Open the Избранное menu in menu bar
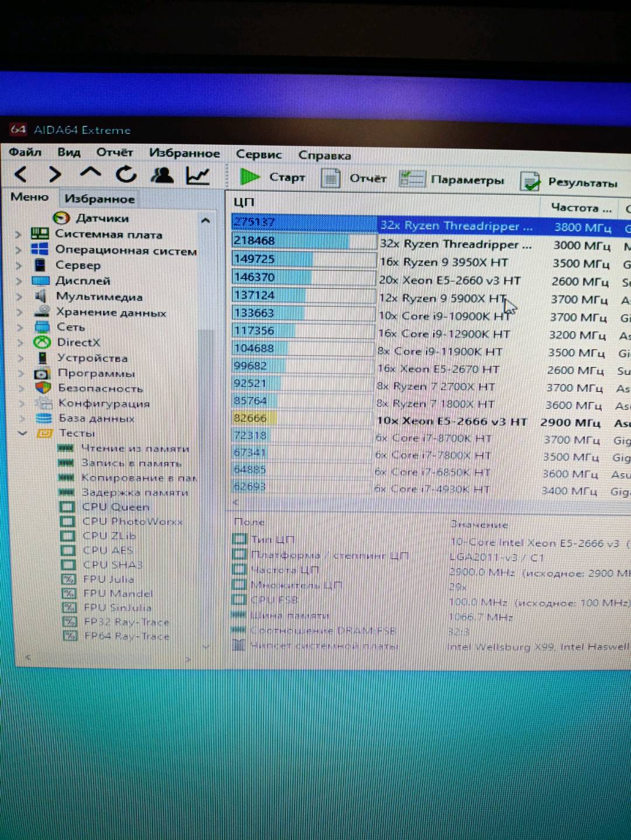 point(184,153)
